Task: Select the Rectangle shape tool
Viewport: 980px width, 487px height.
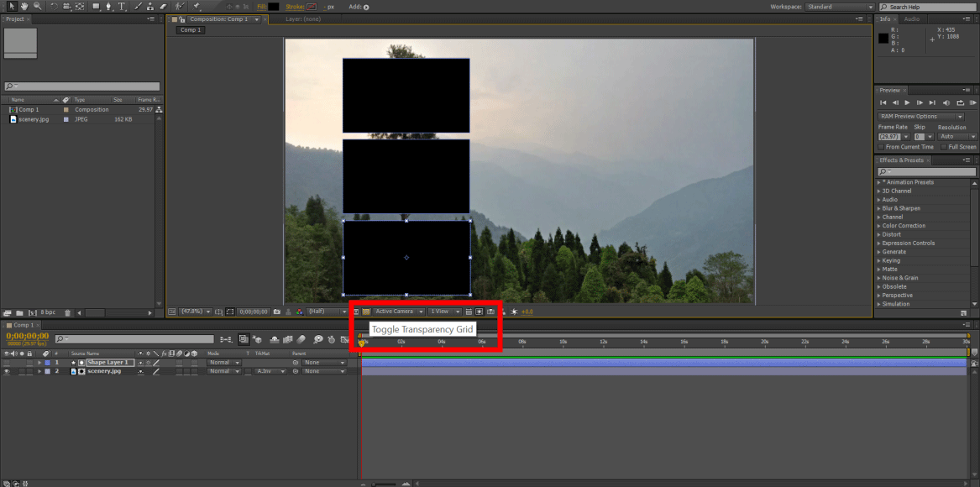Action: tap(97, 6)
